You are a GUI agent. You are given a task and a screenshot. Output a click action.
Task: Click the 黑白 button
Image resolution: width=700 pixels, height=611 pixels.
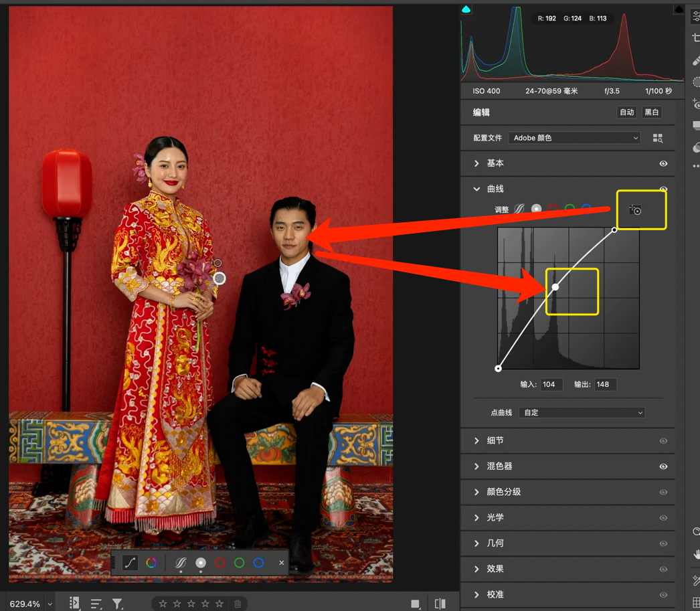point(651,112)
